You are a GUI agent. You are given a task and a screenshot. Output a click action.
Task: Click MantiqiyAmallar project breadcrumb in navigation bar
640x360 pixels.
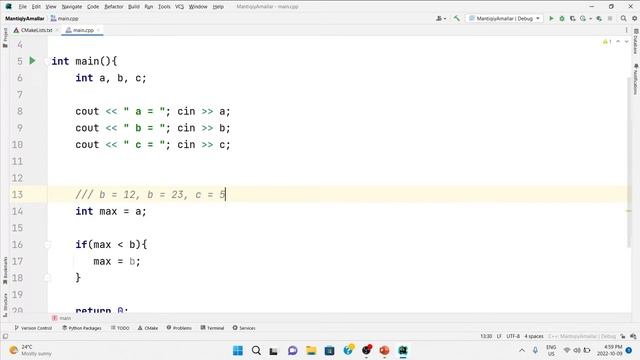(24, 18)
